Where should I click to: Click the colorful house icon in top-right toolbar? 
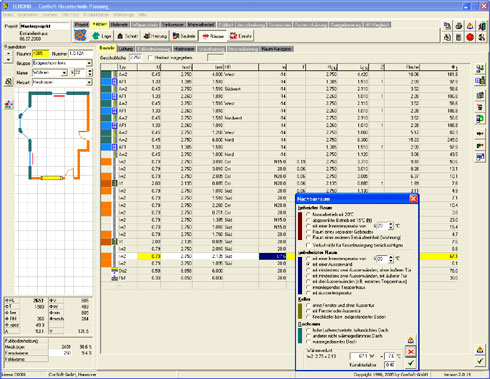(x=470, y=26)
